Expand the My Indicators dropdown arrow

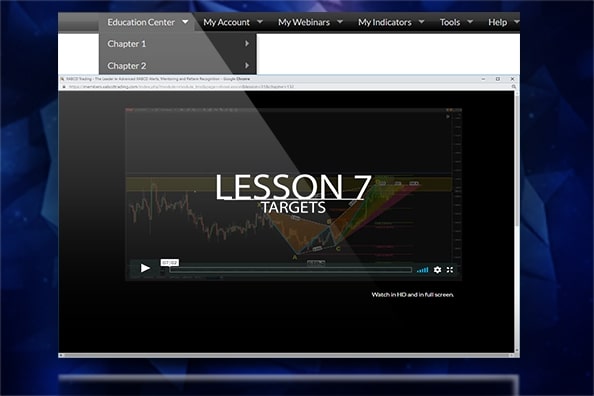(421, 22)
